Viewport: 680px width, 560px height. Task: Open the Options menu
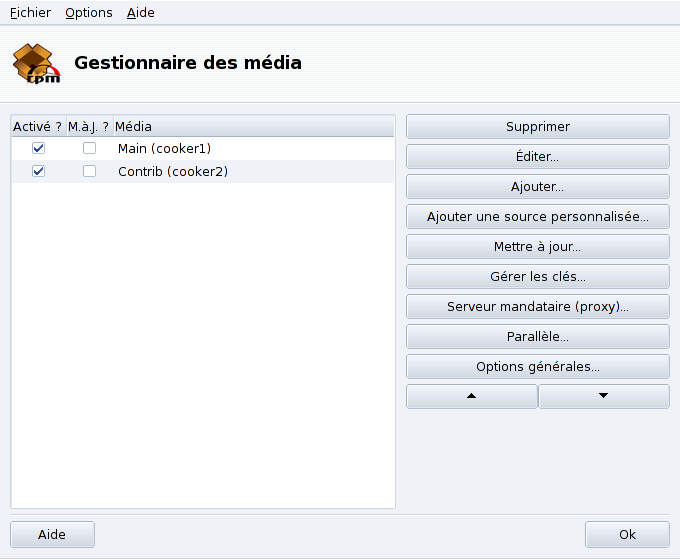pos(89,13)
